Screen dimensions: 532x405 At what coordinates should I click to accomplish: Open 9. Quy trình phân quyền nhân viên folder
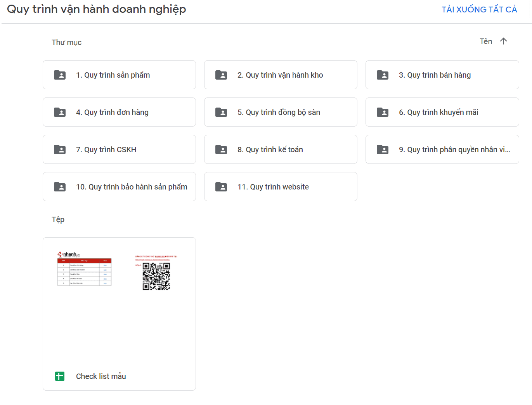[454, 149]
